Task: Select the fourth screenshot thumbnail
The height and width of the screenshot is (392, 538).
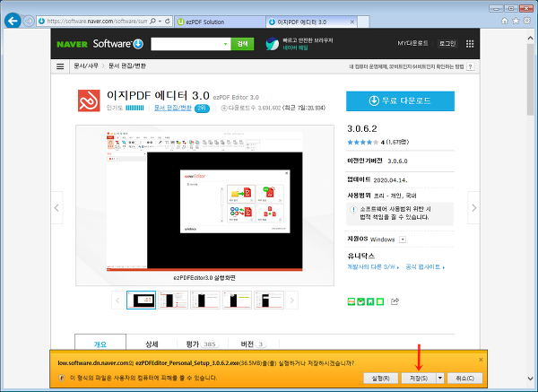Action: pyautogui.click(x=237, y=300)
